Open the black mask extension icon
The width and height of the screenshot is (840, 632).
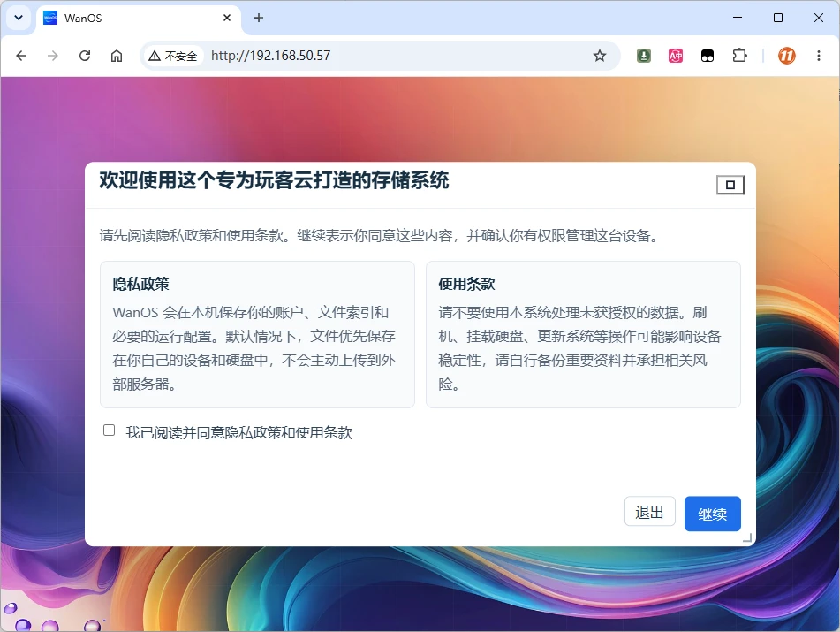(708, 56)
